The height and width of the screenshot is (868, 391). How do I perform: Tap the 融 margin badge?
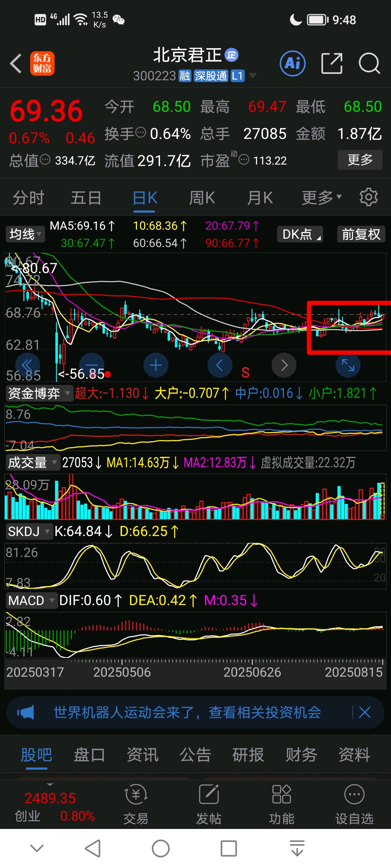point(185,76)
